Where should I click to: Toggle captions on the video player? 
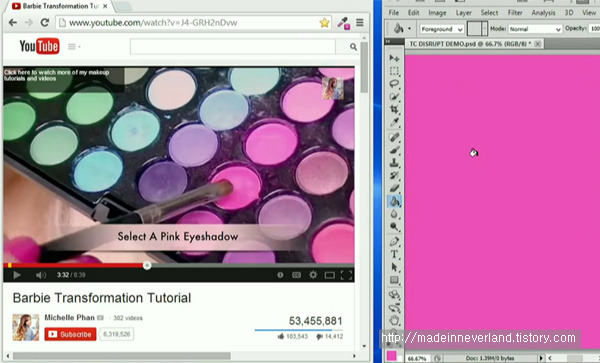[x=297, y=275]
